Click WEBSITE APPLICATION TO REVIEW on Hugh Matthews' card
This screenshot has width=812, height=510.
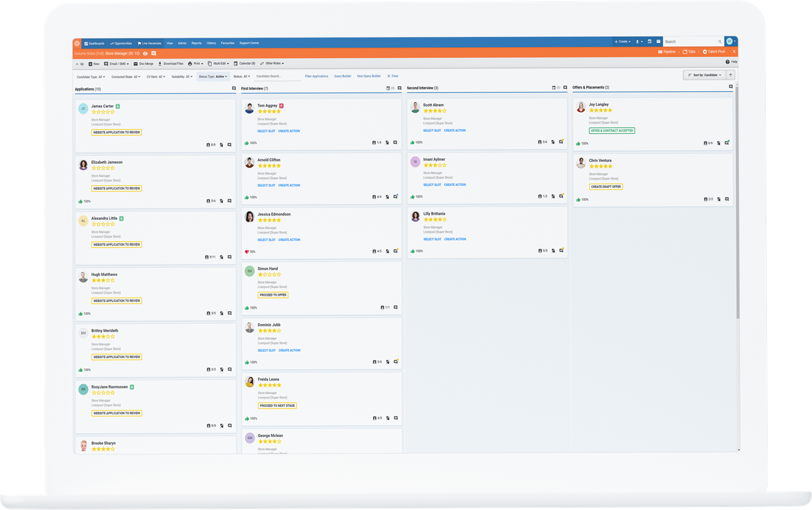(117, 300)
